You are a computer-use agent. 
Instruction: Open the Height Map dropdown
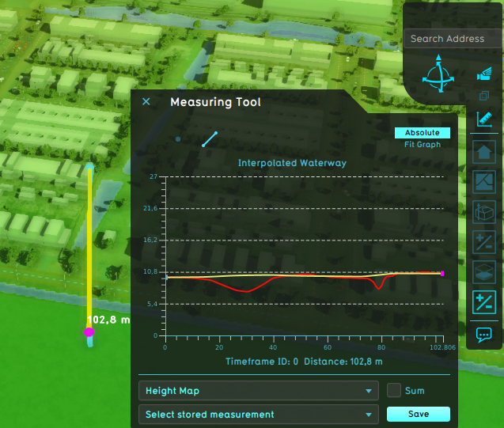tap(259, 391)
